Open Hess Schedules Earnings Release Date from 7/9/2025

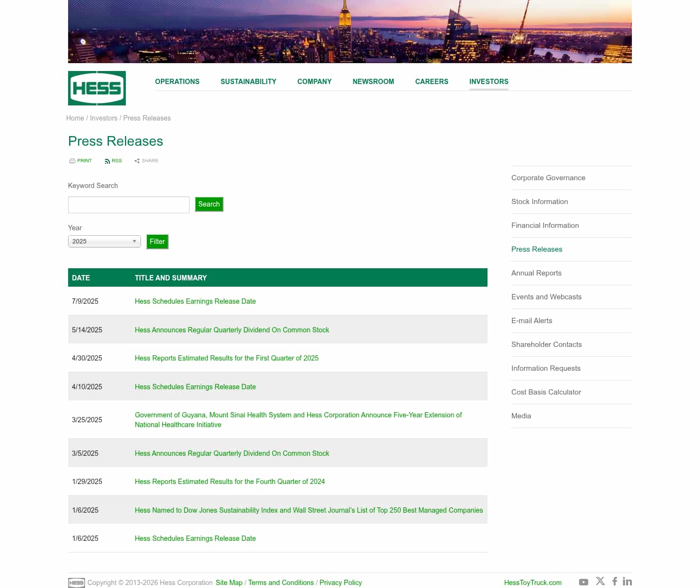click(x=195, y=301)
